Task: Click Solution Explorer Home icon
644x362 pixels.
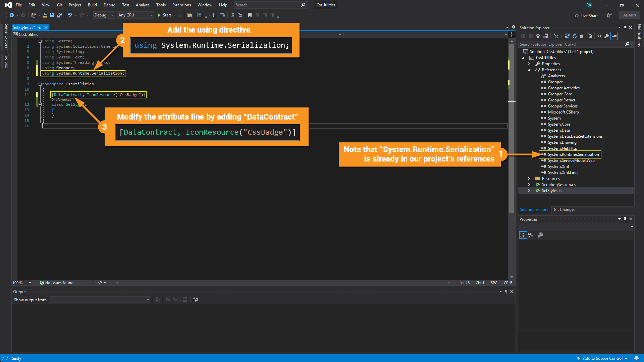Action: pyautogui.click(x=538, y=36)
